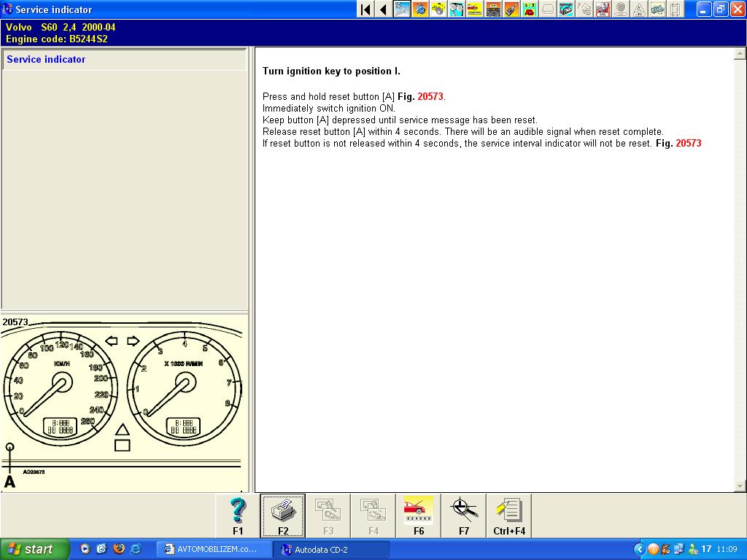This screenshot has height=560, width=747.
Task: Click the orange globe-like toolbar icon
Action: [420, 9]
